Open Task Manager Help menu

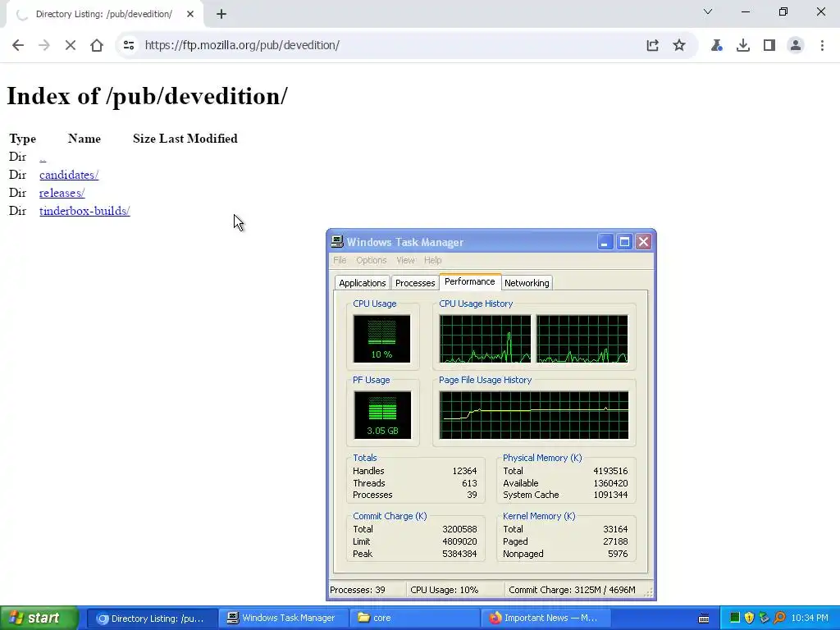(x=433, y=260)
